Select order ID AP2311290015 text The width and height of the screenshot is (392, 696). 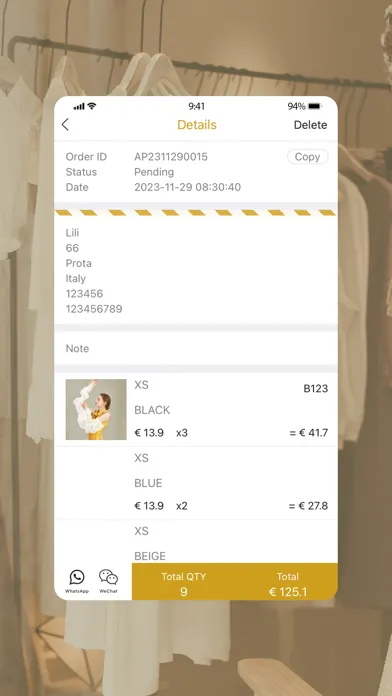[171, 157]
